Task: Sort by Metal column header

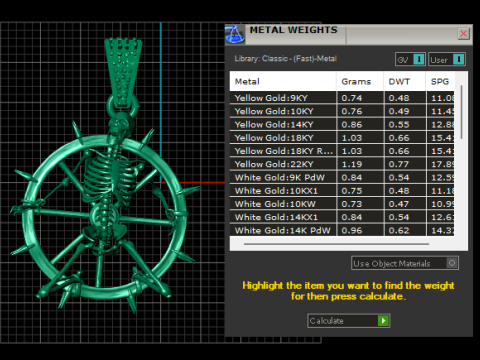Action: [x=283, y=82]
